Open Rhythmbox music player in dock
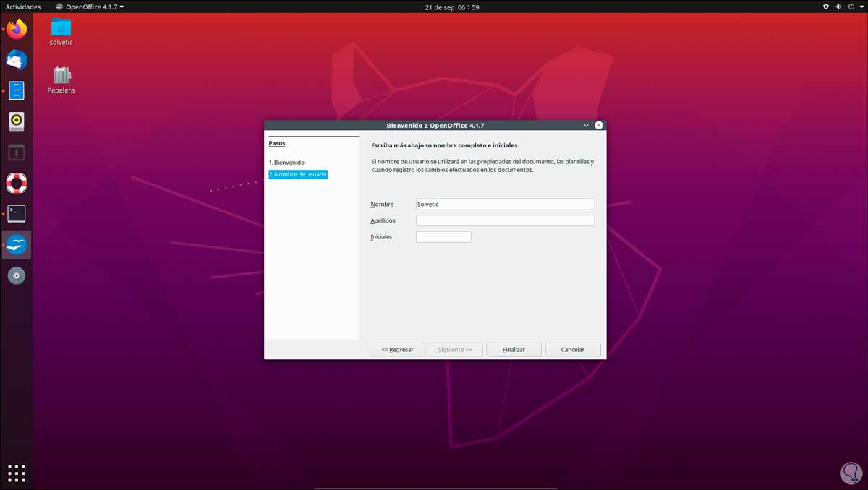The height and width of the screenshot is (490, 868). [x=17, y=121]
